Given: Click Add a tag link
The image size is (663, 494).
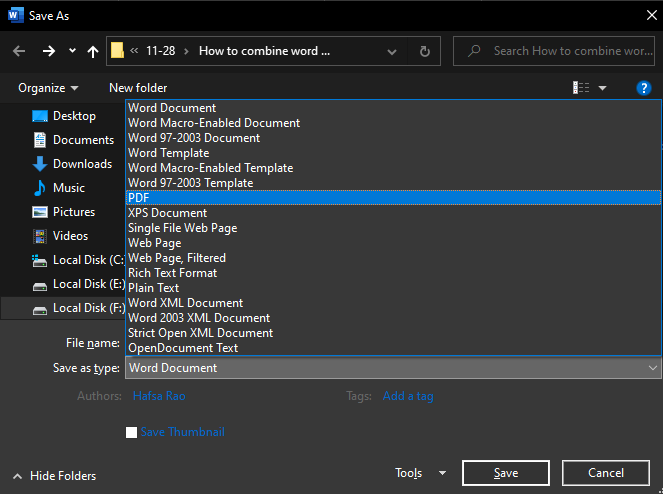Looking at the screenshot, I should tap(408, 396).
